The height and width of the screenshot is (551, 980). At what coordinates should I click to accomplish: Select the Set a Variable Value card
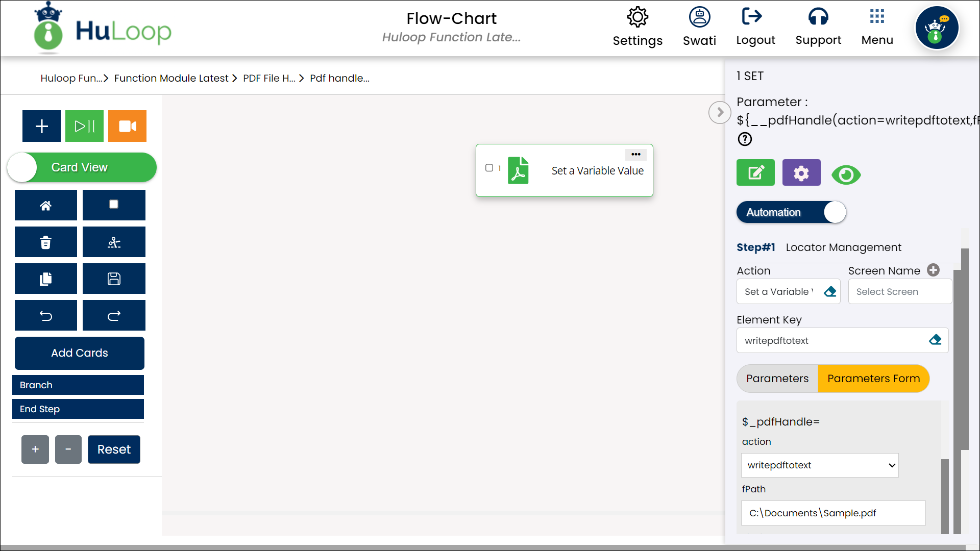tap(564, 170)
